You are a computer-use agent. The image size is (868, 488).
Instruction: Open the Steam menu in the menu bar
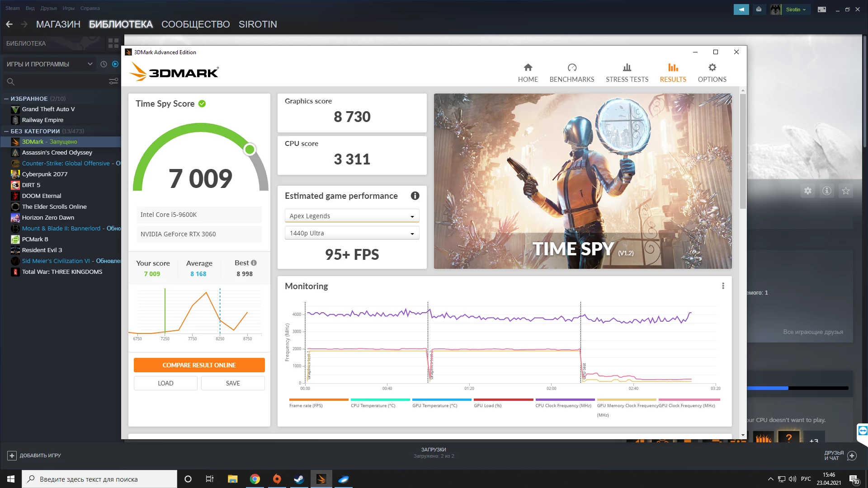[x=13, y=8]
